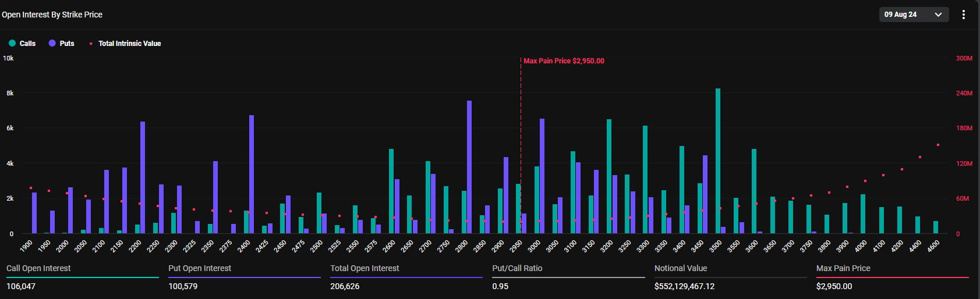This screenshot has width=980, height=299.
Task: Toggle the Puts legend series
Action: (61, 43)
